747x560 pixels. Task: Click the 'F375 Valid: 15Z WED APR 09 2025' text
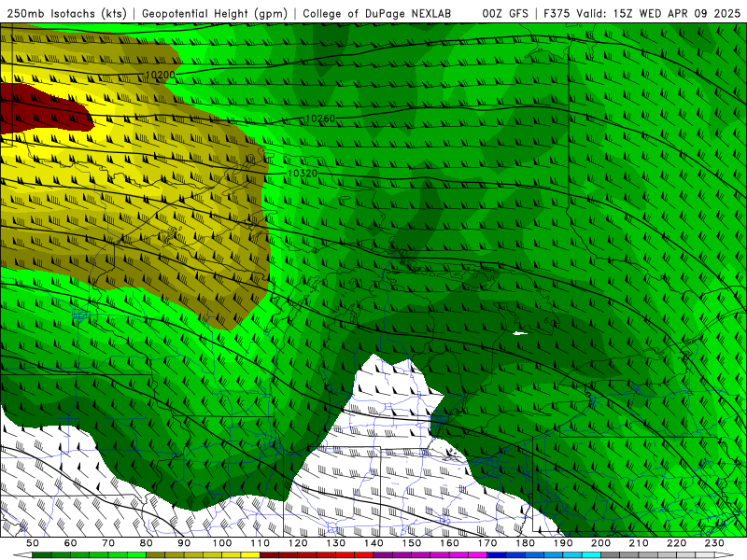point(641,13)
